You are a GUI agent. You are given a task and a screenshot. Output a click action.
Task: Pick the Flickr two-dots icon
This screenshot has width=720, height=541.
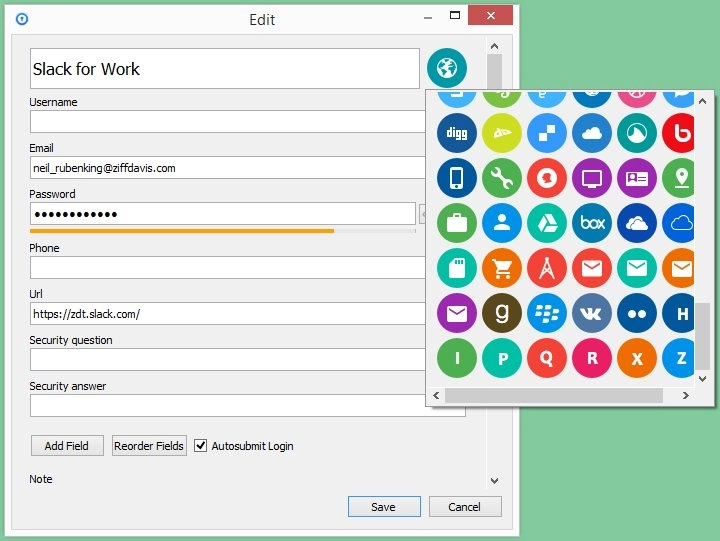(x=637, y=313)
